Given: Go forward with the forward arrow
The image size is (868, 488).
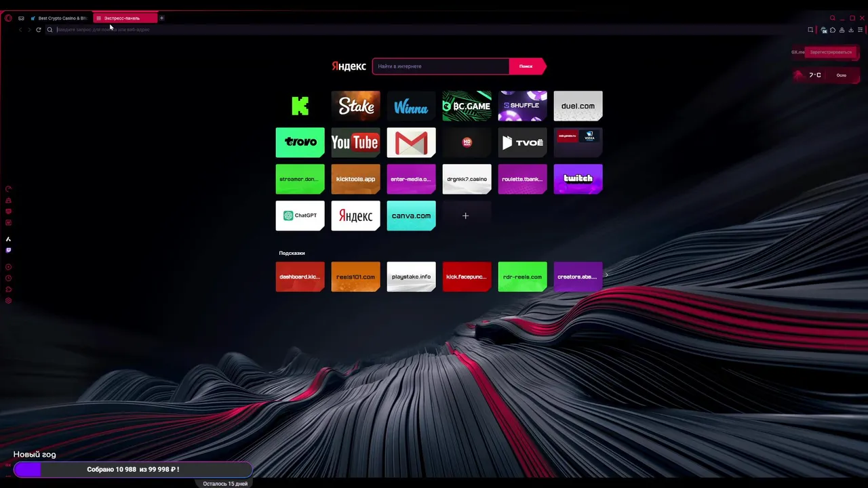Looking at the screenshot, I should tap(29, 30).
